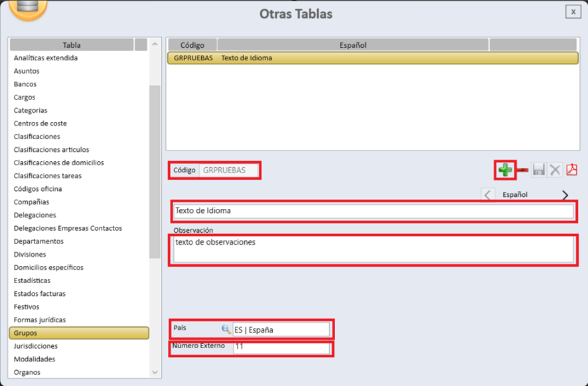Viewport: 588px width, 386px height.
Task: Click the gray X cancel edit icon
Action: 555,170
